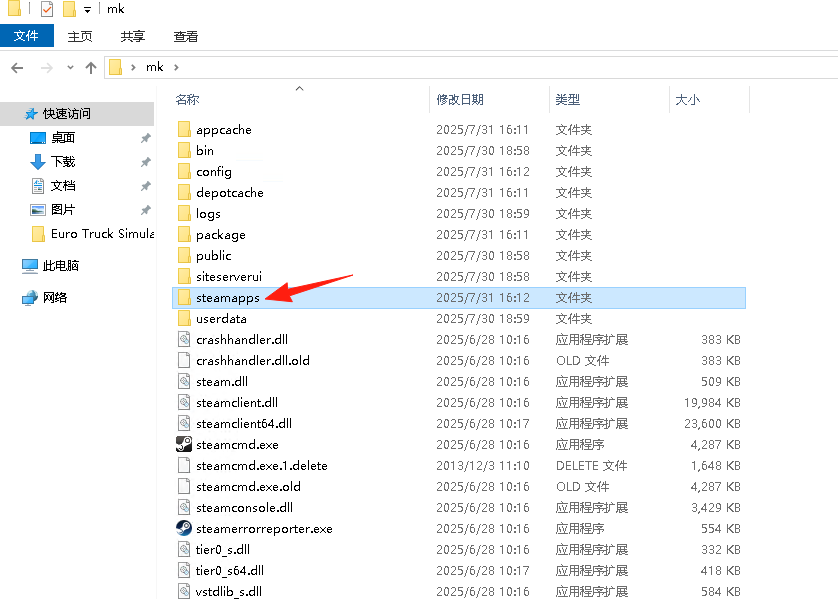Select the bin folder icon
Screen dimensions: 838x602
[184, 150]
